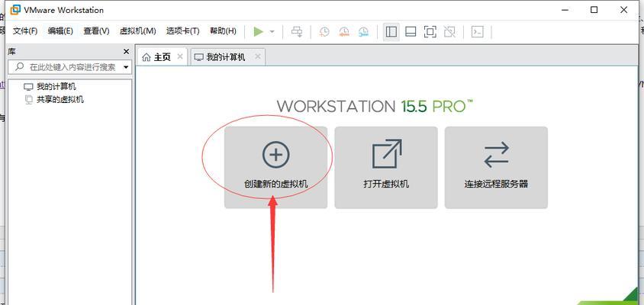Select 共享的虚拟机 in the library tree
The width and height of the screenshot is (644, 305).
tap(60, 99)
